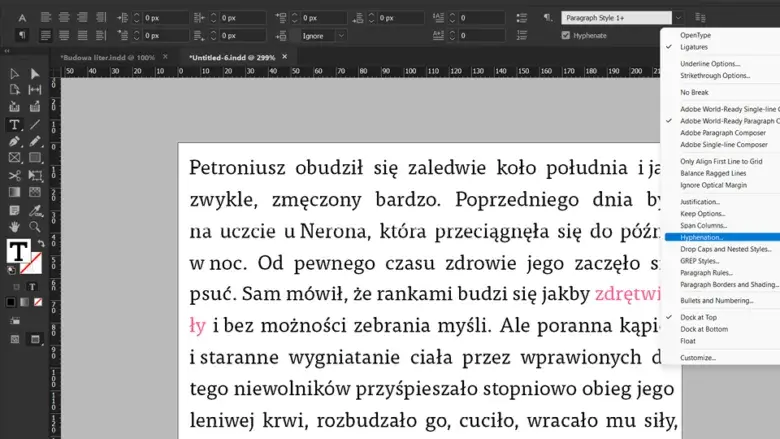Step the drop cap lines spinner
Screen dimensions: 780x439
(x=453, y=18)
